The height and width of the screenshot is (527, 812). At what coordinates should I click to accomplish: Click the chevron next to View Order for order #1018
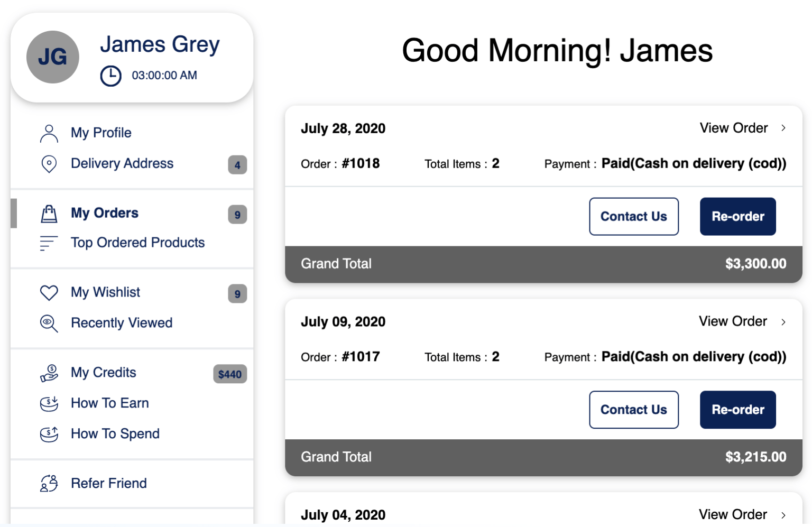pyautogui.click(x=783, y=128)
